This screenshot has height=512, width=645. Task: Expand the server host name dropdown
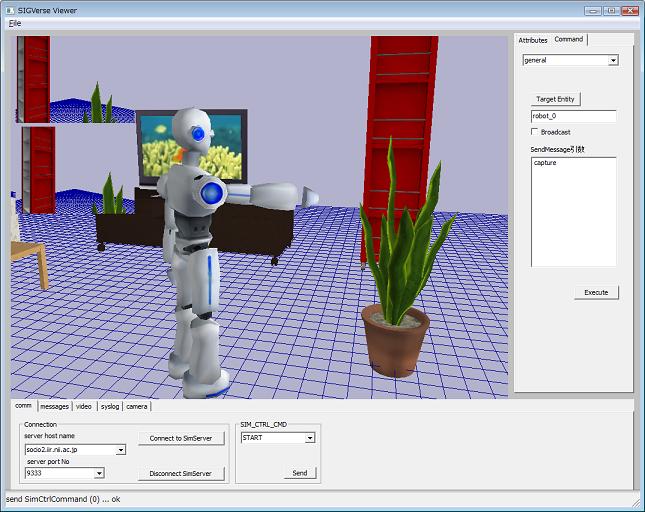point(121,450)
